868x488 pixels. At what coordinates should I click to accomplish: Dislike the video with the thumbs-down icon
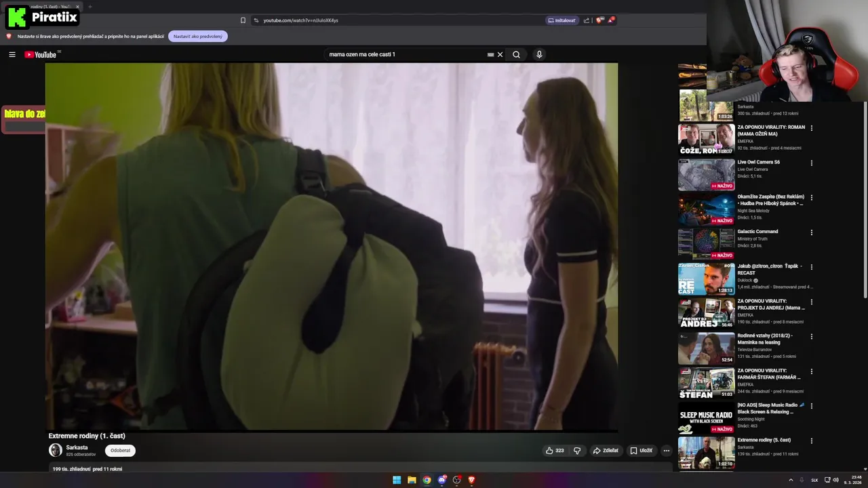pos(577,450)
